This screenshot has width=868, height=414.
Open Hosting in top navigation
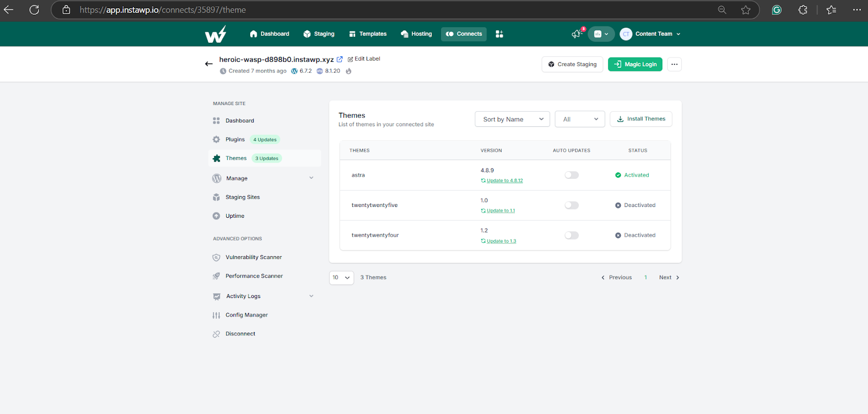[x=416, y=34]
